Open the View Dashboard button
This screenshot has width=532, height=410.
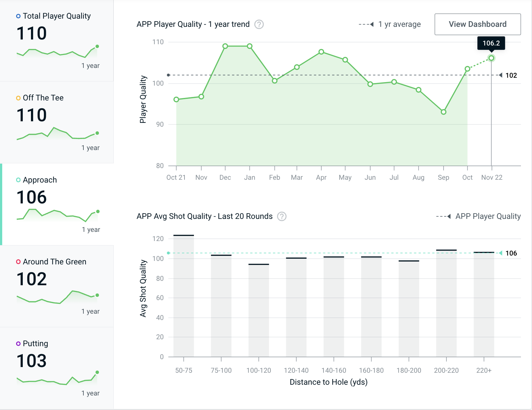click(x=477, y=24)
